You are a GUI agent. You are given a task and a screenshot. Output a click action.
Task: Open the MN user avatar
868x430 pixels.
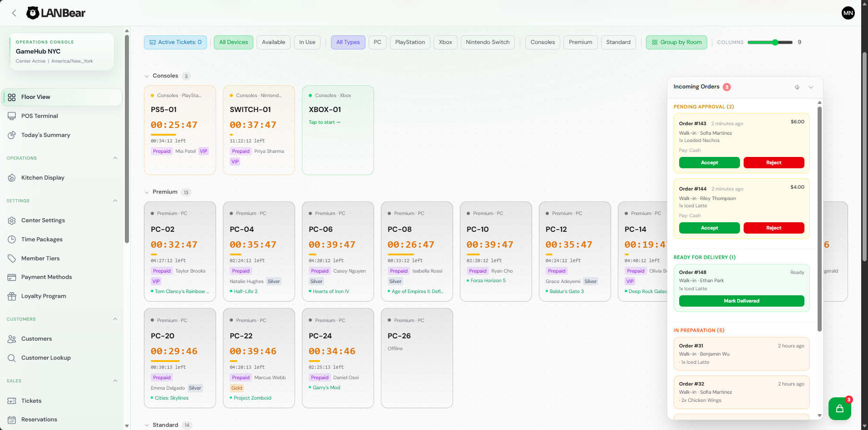(x=848, y=13)
